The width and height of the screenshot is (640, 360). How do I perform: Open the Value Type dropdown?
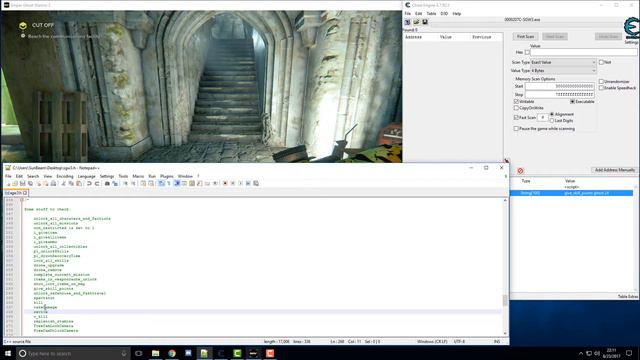coord(563,71)
